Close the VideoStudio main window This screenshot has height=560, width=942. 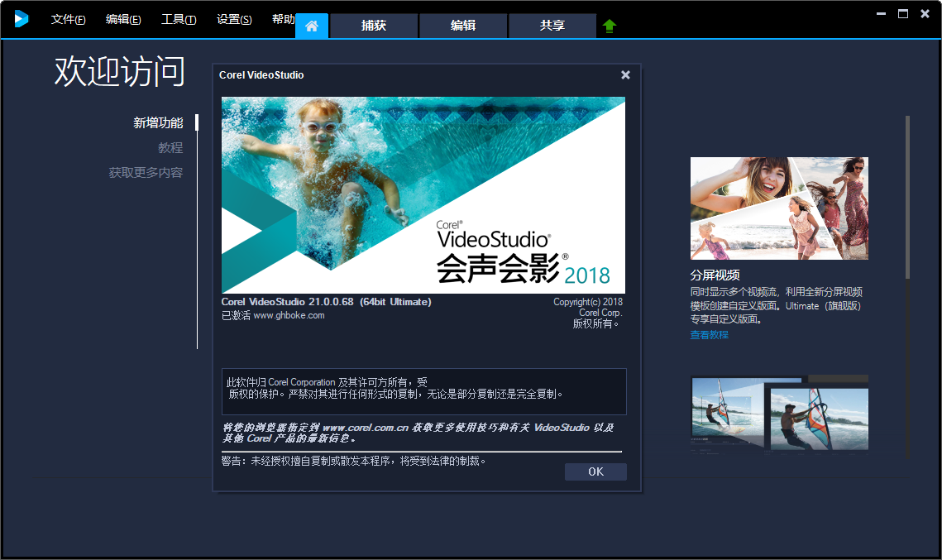pyautogui.click(x=925, y=13)
